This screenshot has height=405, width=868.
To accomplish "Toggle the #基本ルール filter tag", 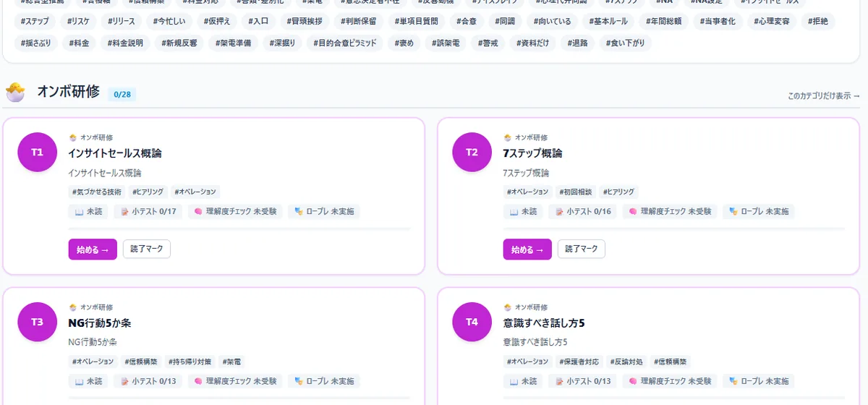I will pyautogui.click(x=608, y=21).
